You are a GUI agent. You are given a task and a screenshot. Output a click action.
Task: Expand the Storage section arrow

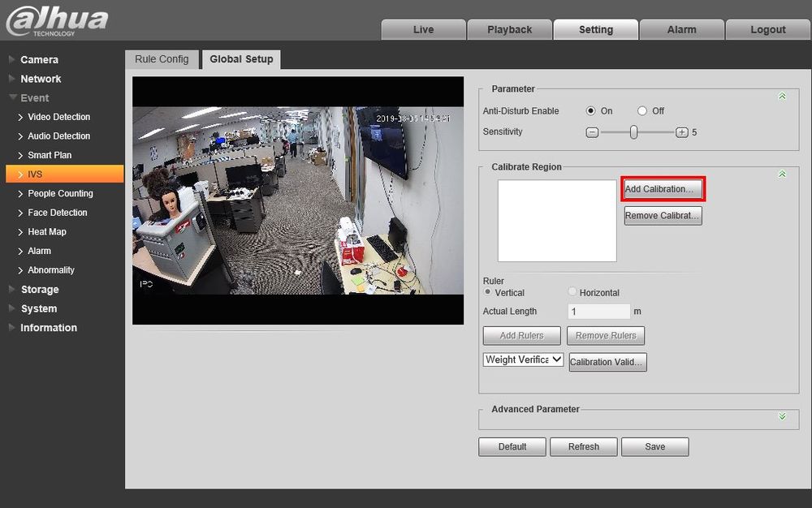coord(12,290)
